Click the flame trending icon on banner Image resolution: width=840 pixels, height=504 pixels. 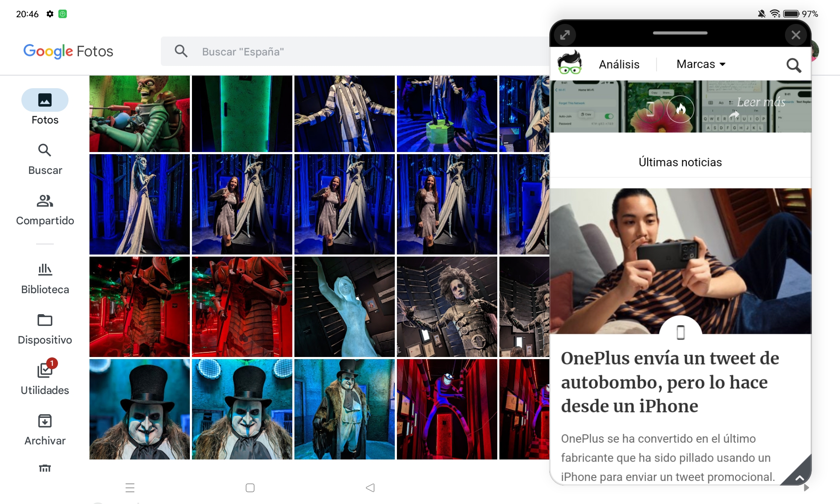[x=680, y=109]
